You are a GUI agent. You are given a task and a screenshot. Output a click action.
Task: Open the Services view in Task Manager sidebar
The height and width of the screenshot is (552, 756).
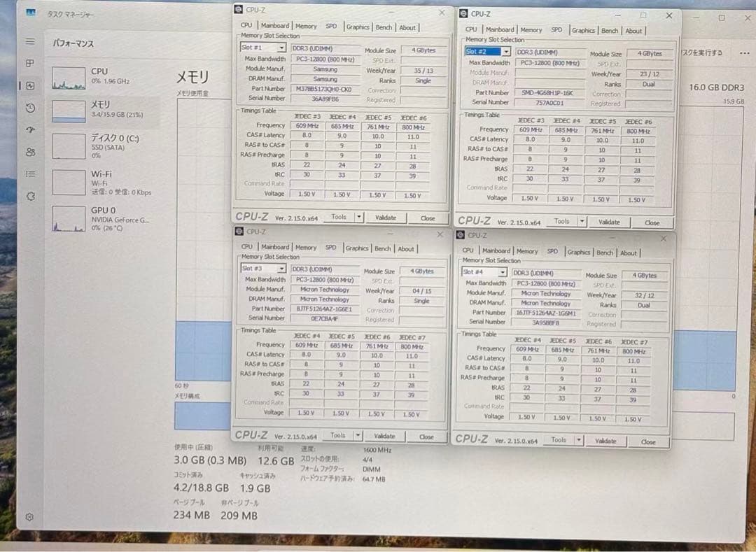pyautogui.click(x=29, y=197)
